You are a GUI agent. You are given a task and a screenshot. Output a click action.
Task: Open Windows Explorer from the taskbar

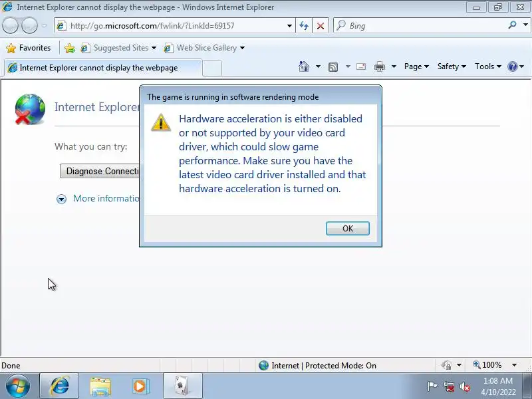pyautogui.click(x=100, y=386)
